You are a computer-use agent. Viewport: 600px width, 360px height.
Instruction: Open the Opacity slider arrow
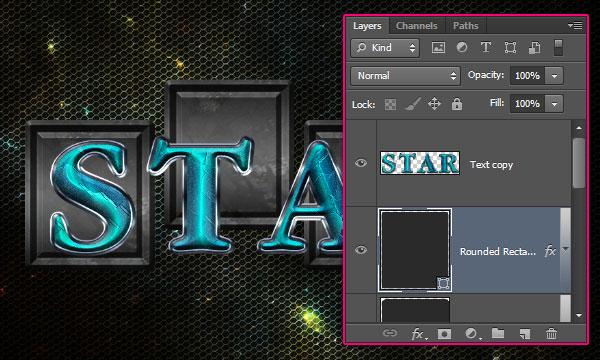click(554, 76)
